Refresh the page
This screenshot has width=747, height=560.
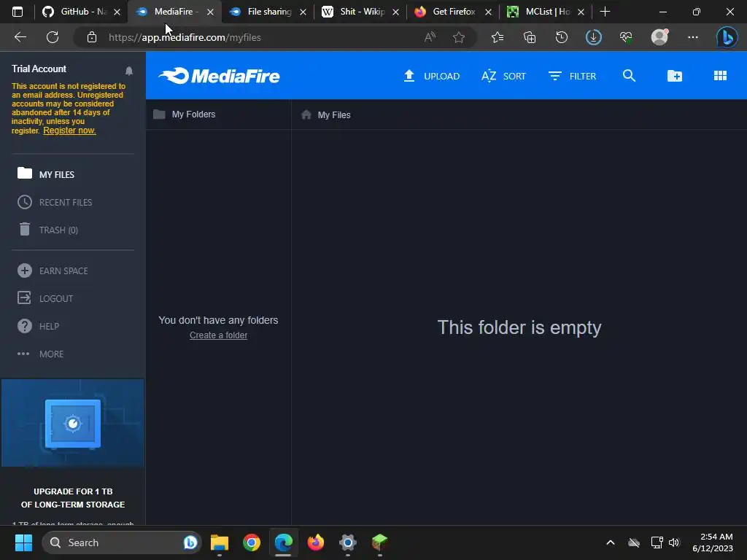(x=53, y=37)
